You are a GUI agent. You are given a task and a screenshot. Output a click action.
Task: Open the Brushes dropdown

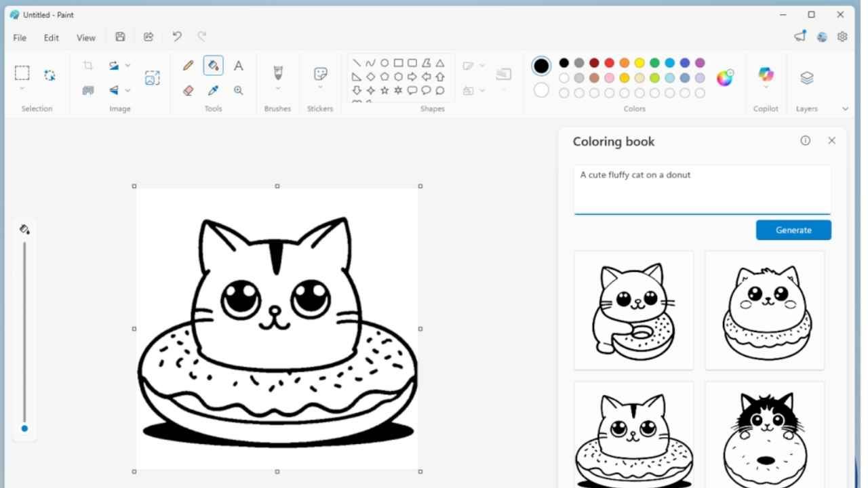click(x=277, y=77)
